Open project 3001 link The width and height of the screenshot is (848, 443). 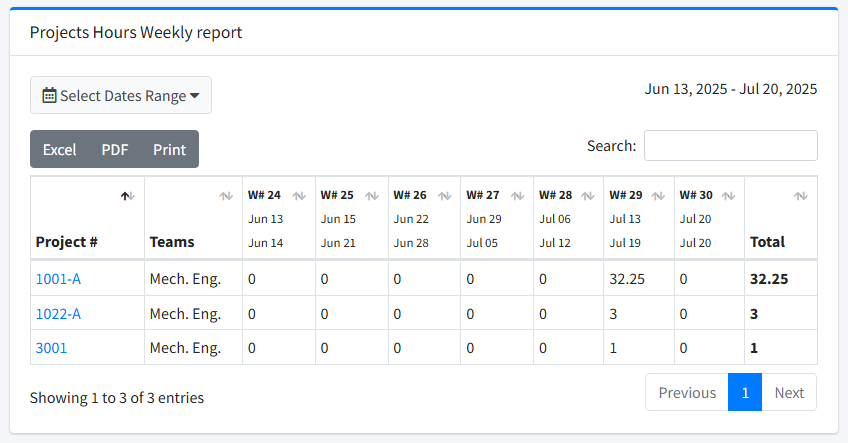coord(51,348)
